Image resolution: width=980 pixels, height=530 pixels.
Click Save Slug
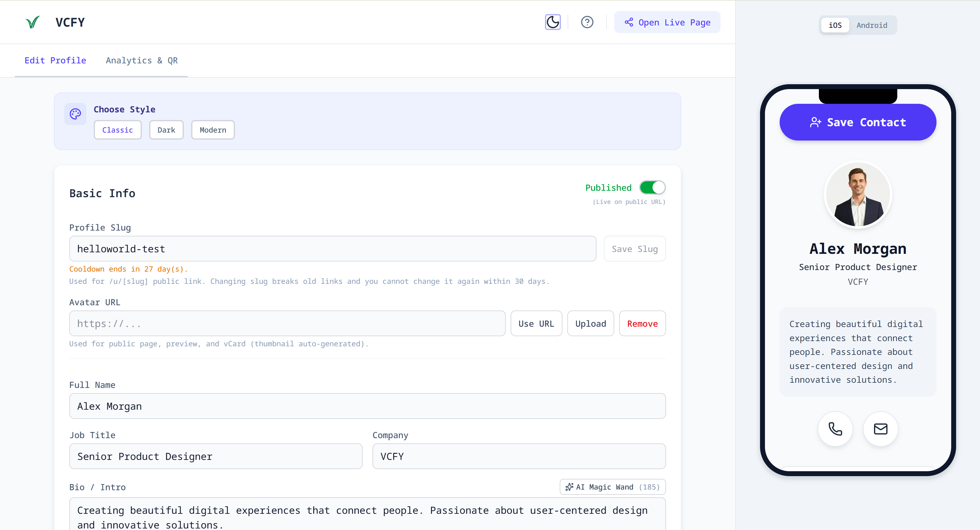(x=634, y=249)
